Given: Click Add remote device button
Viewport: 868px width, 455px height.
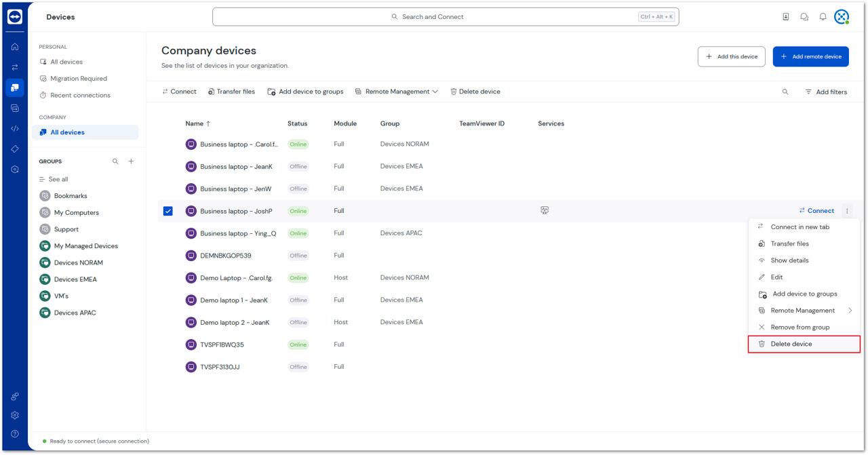Looking at the screenshot, I should pos(811,56).
